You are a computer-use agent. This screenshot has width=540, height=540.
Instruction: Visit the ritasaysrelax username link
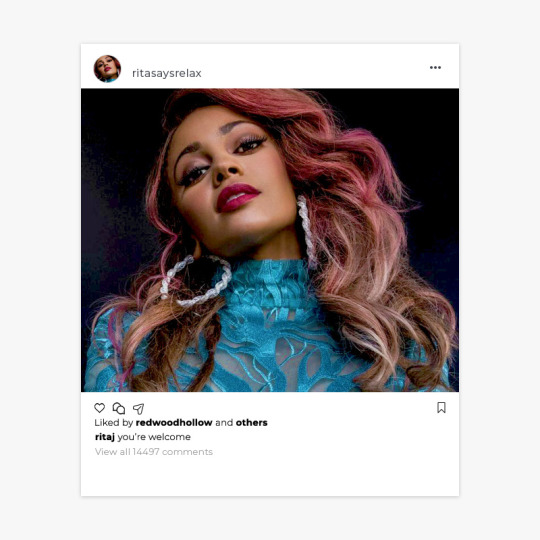167,73
